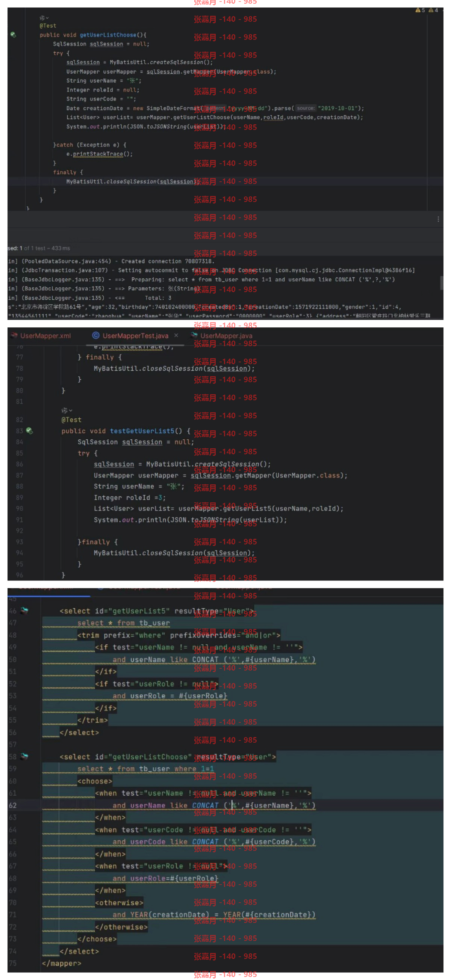
Task: Click testGetUserList5 method name on line 83
Action: [x=142, y=431]
